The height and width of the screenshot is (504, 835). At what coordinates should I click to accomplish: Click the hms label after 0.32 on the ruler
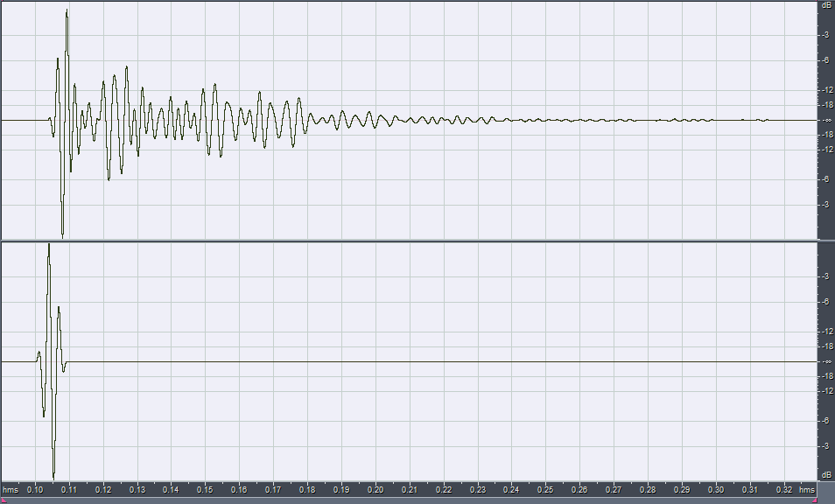(807, 490)
